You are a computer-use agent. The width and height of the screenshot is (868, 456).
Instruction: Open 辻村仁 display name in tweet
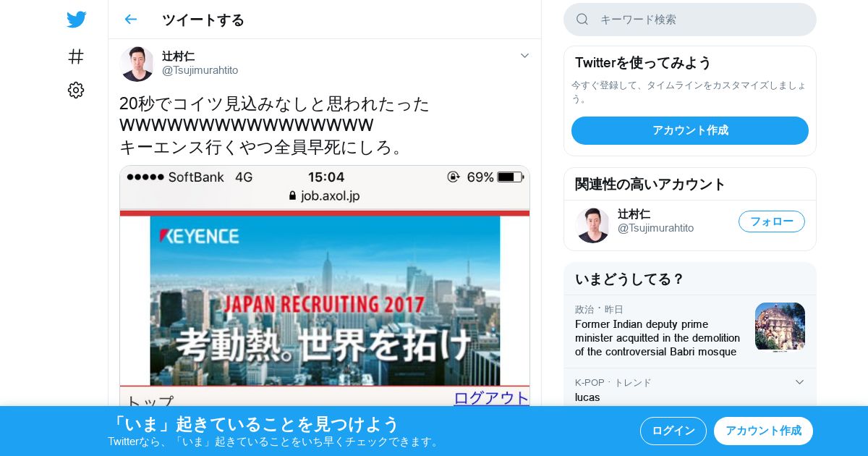(178, 56)
